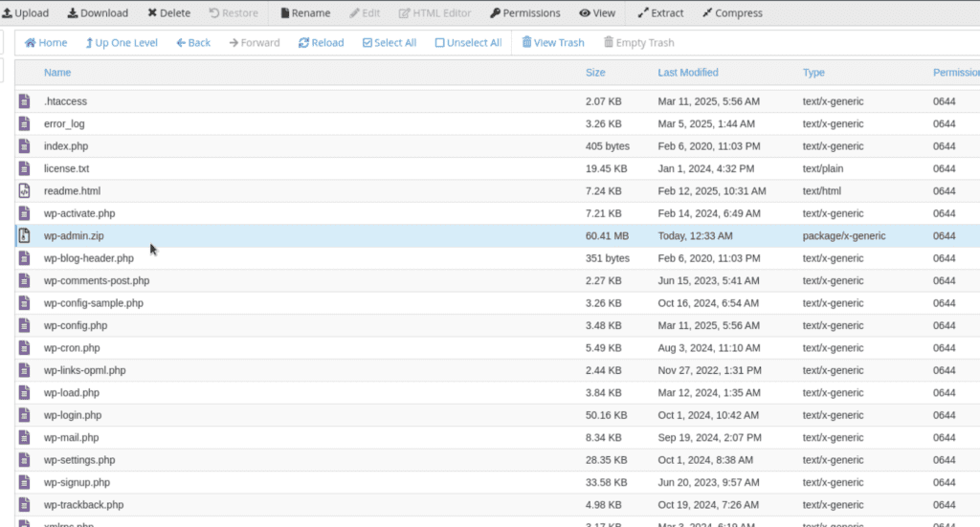
Task: Go to Home directory
Action: click(46, 42)
